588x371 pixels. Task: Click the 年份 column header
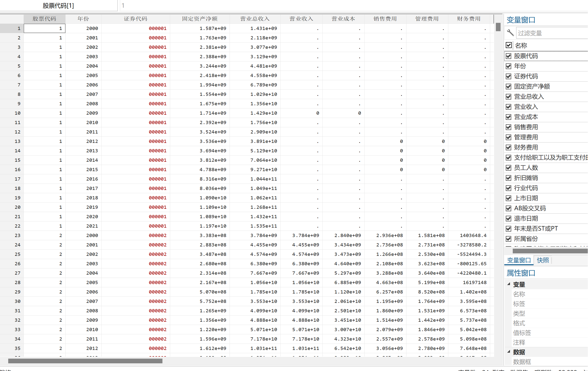click(83, 19)
